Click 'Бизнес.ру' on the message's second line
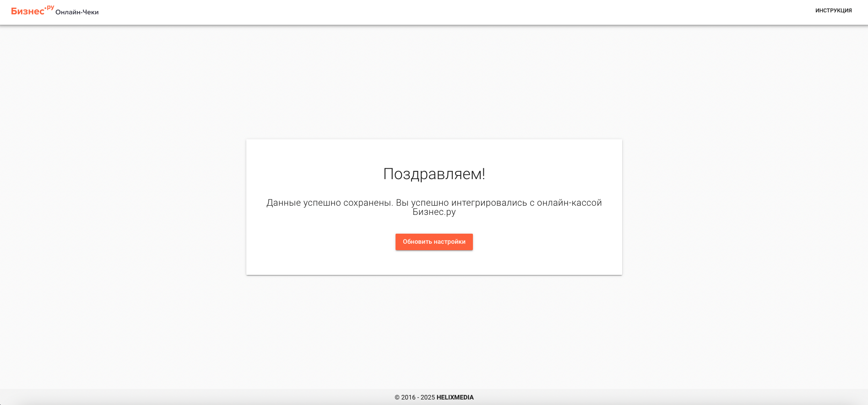The width and height of the screenshot is (868, 405). coord(434,212)
